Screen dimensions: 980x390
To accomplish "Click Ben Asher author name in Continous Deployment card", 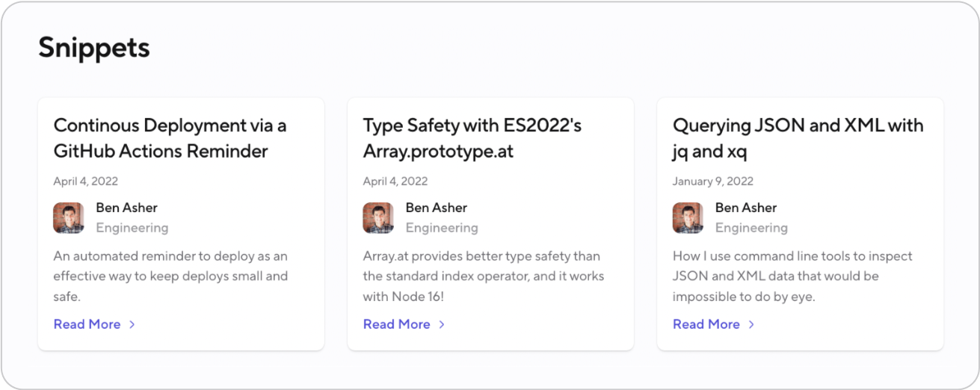I will coord(126,208).
